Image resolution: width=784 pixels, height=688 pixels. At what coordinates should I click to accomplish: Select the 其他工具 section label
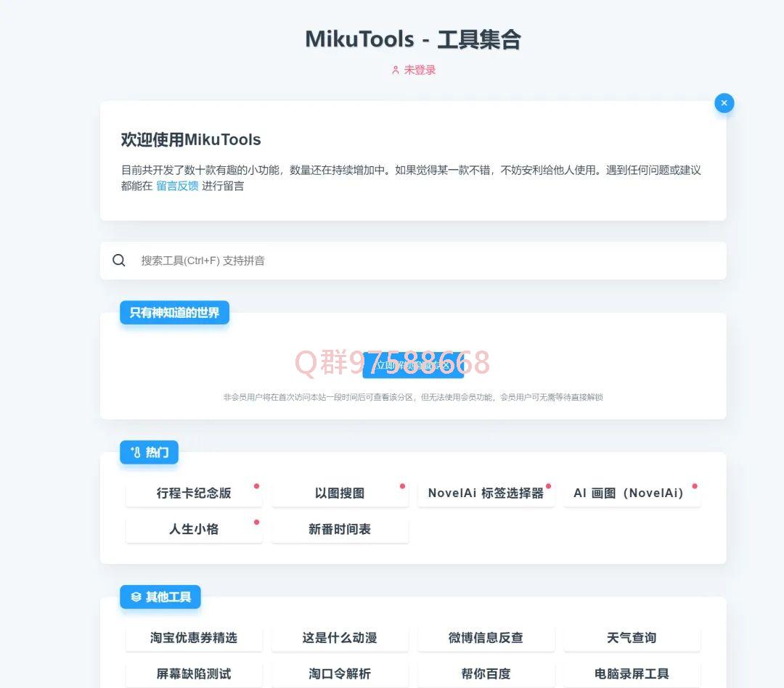click(x=160, y=597)
